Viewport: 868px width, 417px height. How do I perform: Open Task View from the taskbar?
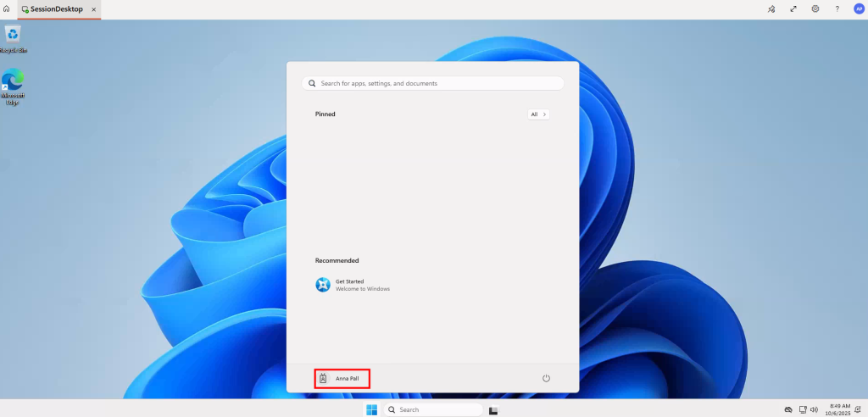(493, 410)
